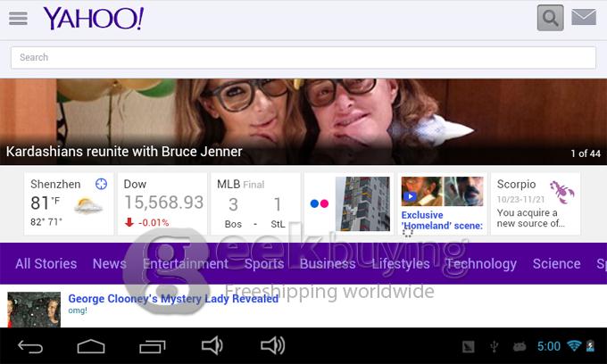Open the hamburger menu next to Yahoo logo
The width and height of the screenshot is (607, 364).
[x=17, y=18]
